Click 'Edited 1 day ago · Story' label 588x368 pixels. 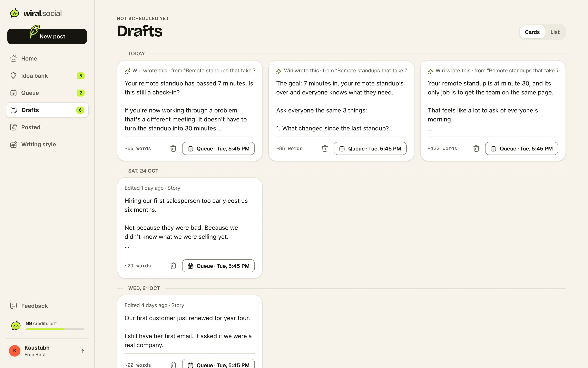152,188
